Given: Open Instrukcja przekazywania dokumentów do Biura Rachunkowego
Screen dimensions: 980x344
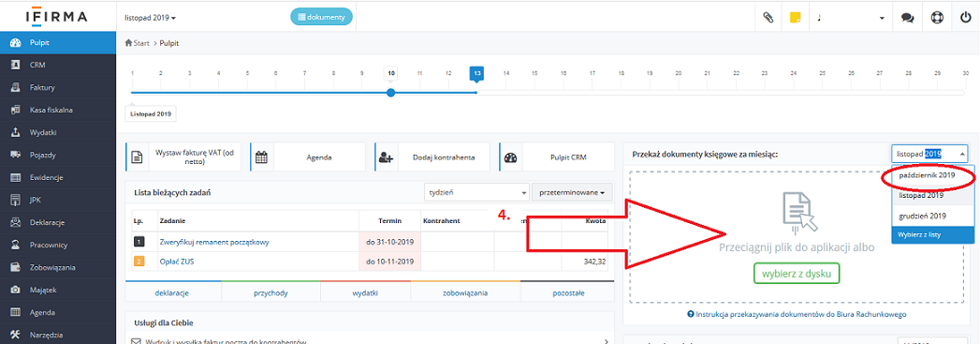Looking at the screenshot, I should [797, 314].
